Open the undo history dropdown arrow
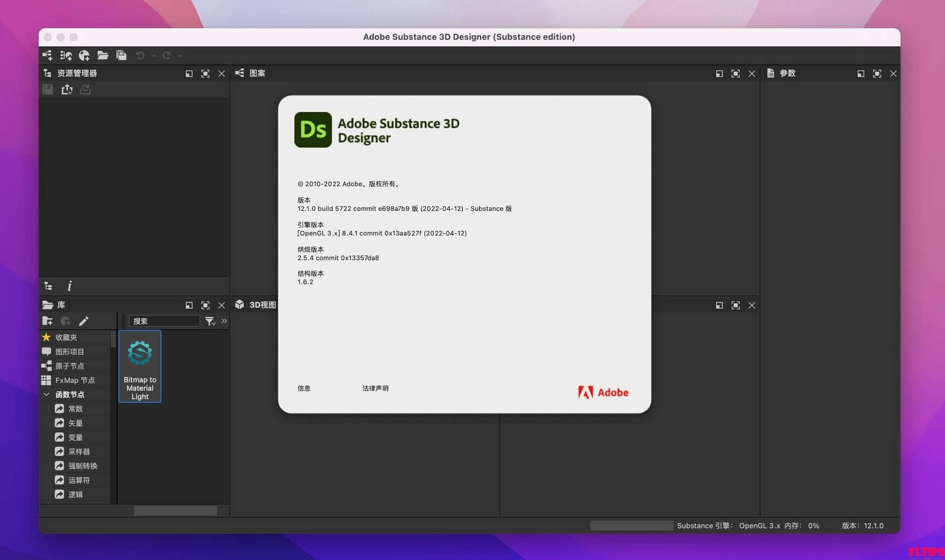The width and height of the screenshot is (945, 560). (x=154, y=55)
